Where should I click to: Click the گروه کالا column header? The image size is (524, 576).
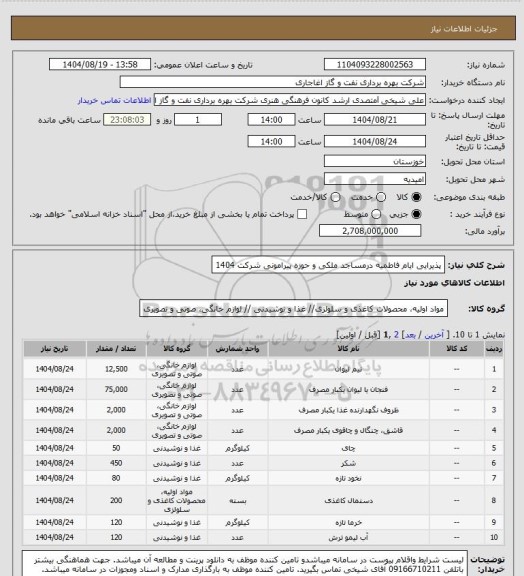tap(177, 349)
